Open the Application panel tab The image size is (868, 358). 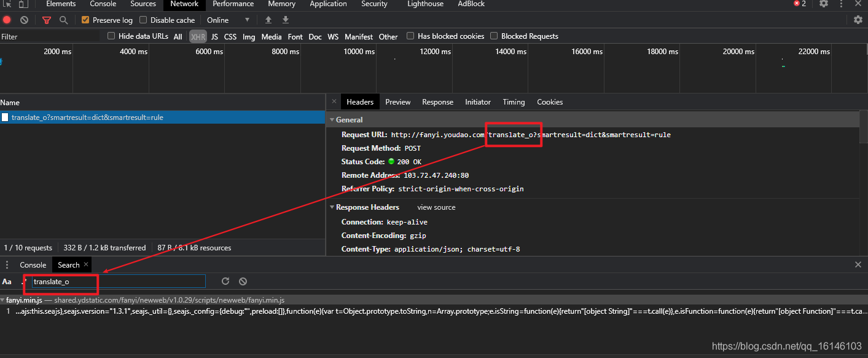coord(328,4)
